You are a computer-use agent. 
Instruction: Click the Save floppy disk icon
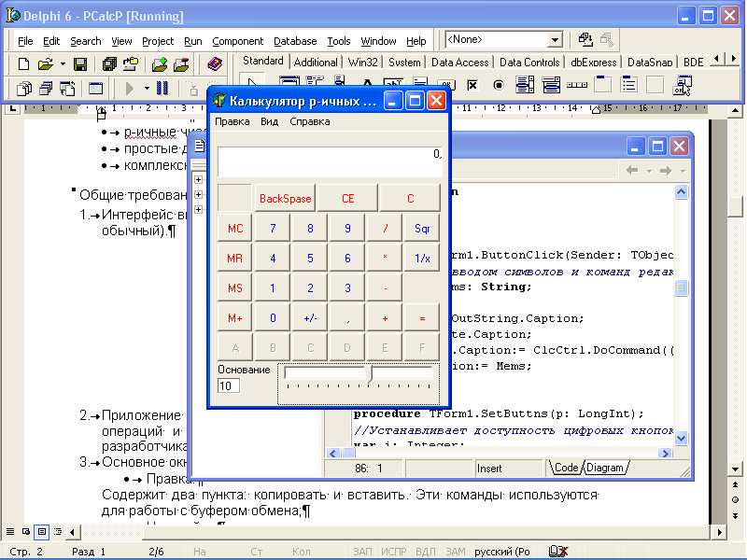[80, 64]
